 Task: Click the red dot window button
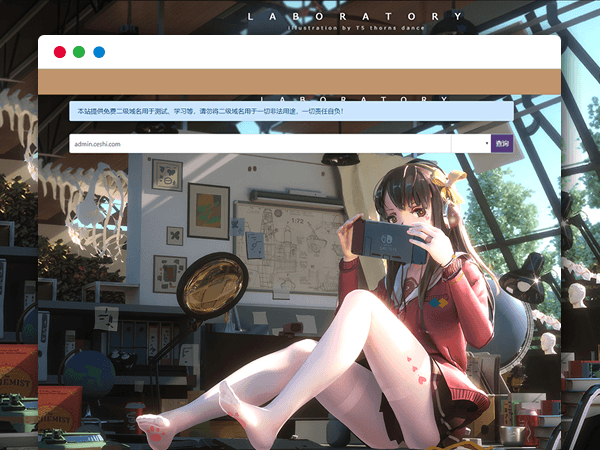[59, 52]
